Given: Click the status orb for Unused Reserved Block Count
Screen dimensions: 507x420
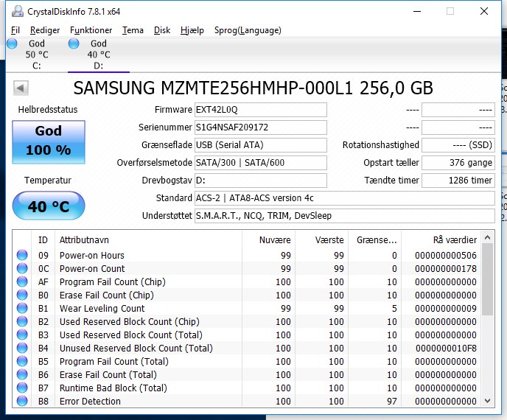Looking at the screenshot, I should click(x=22, y=348).
